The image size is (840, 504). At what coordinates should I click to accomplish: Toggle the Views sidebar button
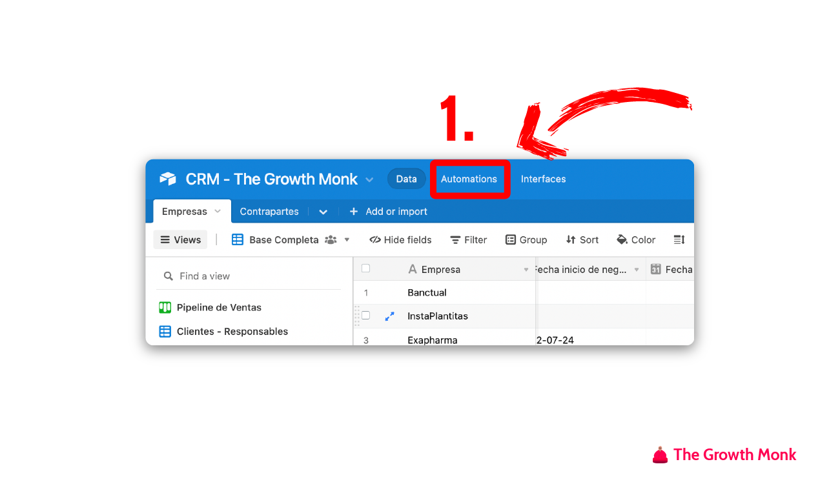point(180,239)
